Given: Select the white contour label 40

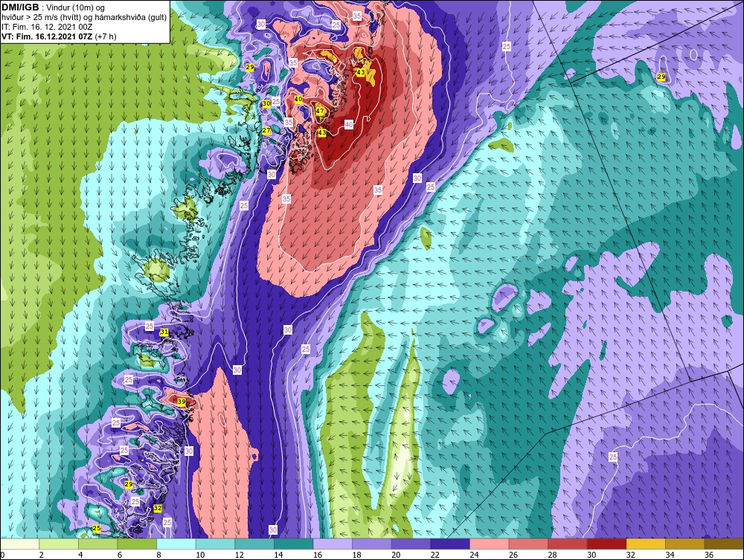Looking at the screenshot, I should point(349,125).
